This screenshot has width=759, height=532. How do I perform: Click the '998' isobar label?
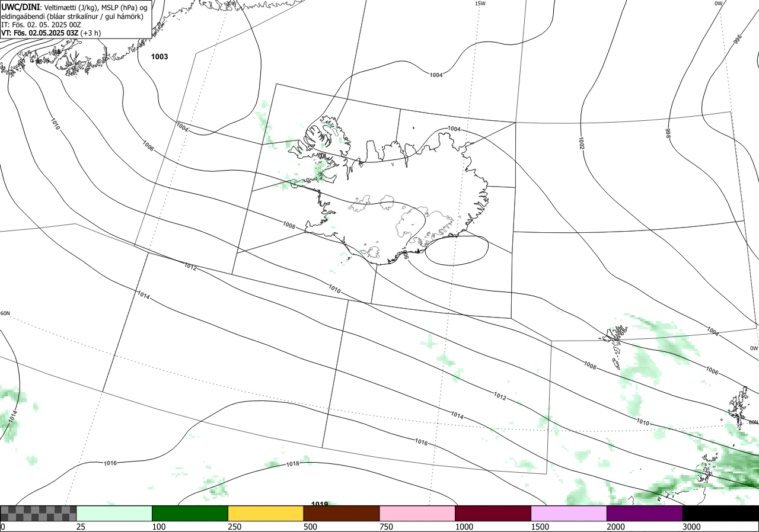pos(667,133)
